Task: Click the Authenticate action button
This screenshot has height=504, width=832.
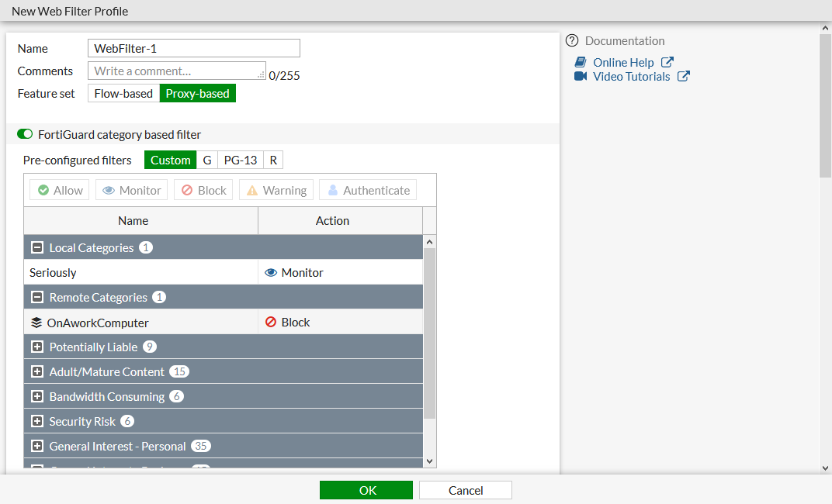Action: tap(368, 190)
